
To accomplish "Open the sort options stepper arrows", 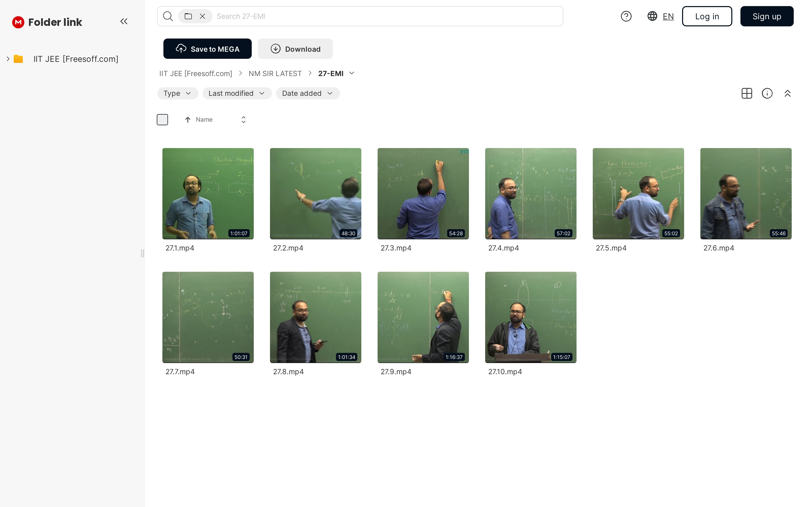I will point(244,120).
